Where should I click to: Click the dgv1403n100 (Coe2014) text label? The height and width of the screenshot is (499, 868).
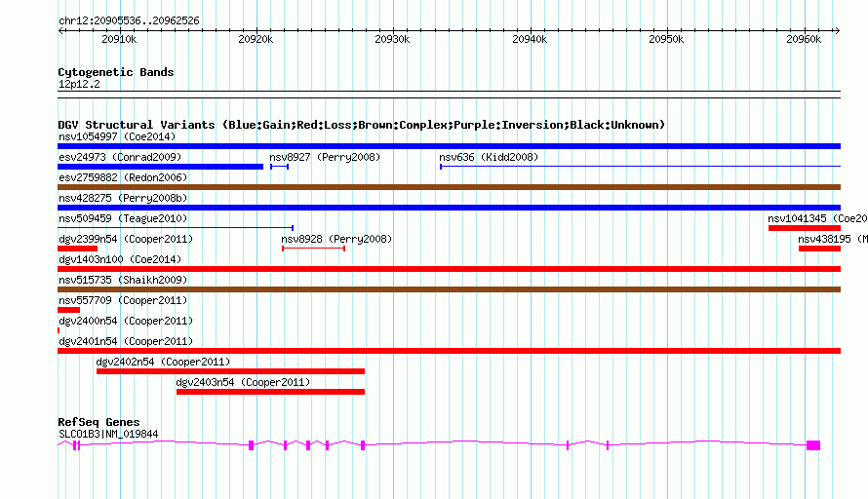(120, 259)
